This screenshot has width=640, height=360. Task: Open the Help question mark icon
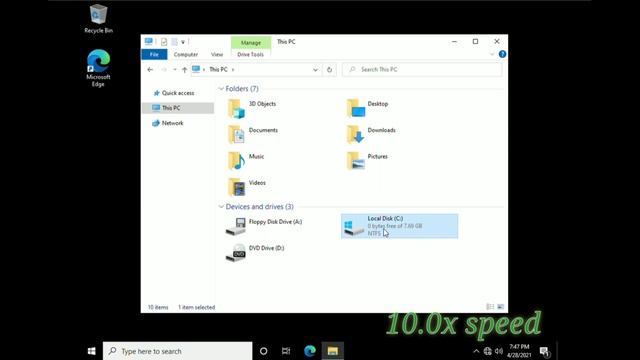(x=502, y=54)
